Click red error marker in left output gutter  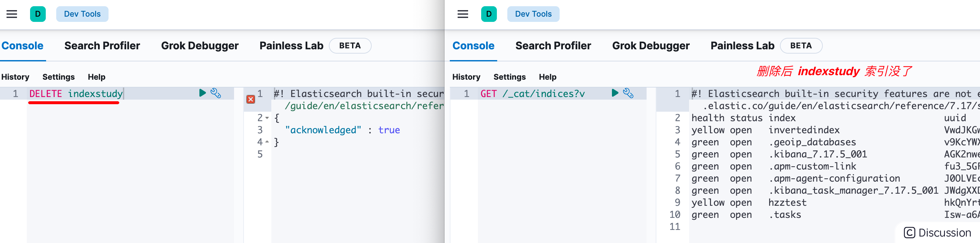pyautogui.click(x=251, y=99)
